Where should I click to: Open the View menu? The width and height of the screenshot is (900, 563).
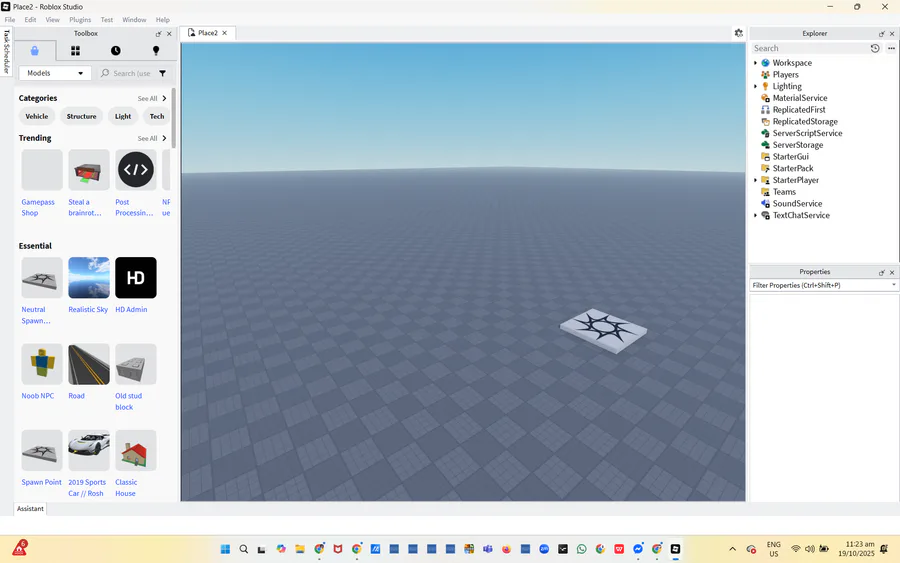click(52, 20)
